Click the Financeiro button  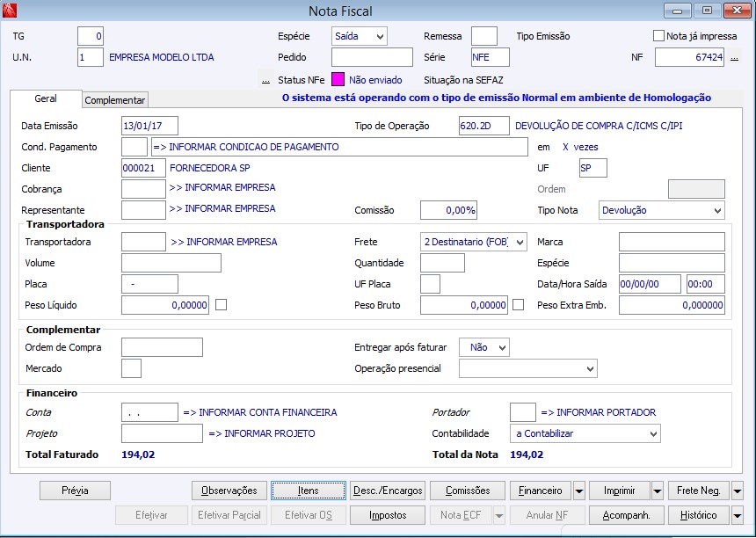[541, 491]
